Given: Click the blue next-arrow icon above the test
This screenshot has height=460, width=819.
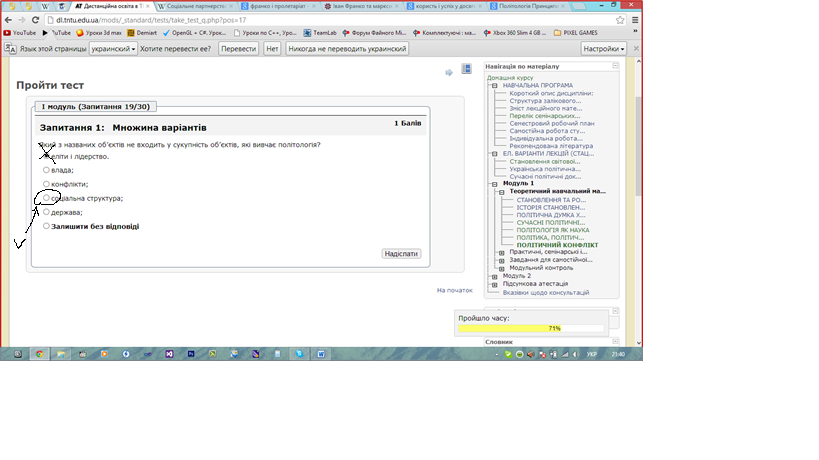Looking at the screenshot, I should point(449,73).
